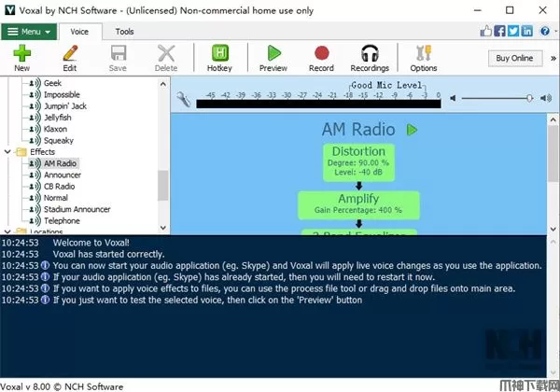Switch to the Voice tab
The width and height of the screenshot is (560, 392).
(79, 32)
